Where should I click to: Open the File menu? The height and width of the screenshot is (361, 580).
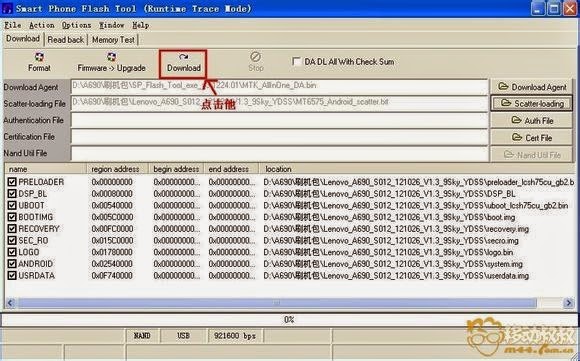coord(12,25)
